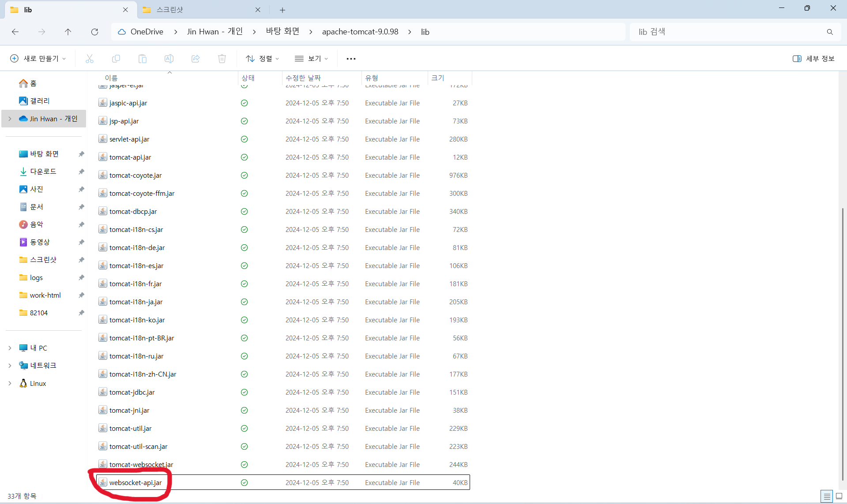Viewport: 847px width, 504px height.
Task: Click the Share icon in toolbar
Action: (x=196, y=59)
